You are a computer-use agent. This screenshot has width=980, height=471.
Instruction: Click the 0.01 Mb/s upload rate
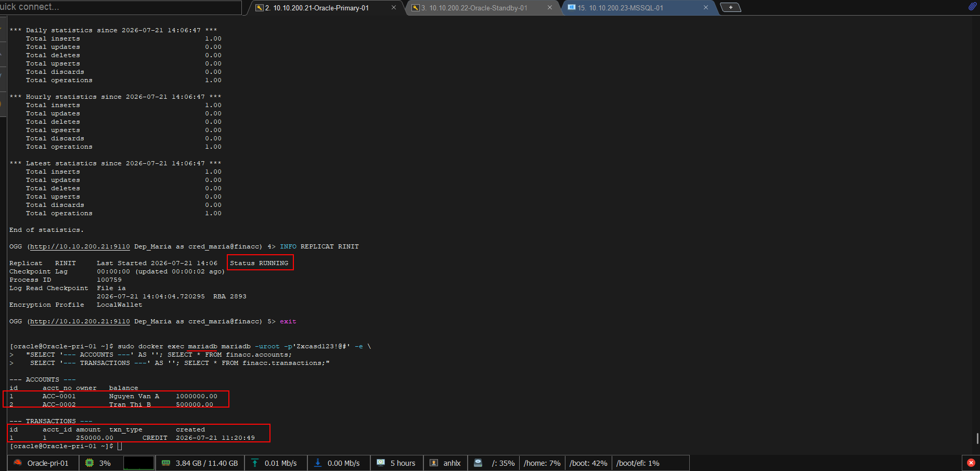coord(281,463)
